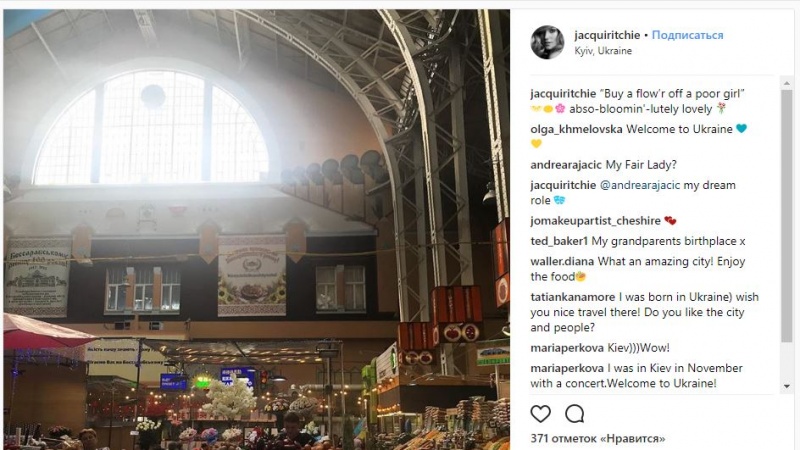Follow the account via Подписаться link
Screen dimensions: 800x450
tap(687, 35)
